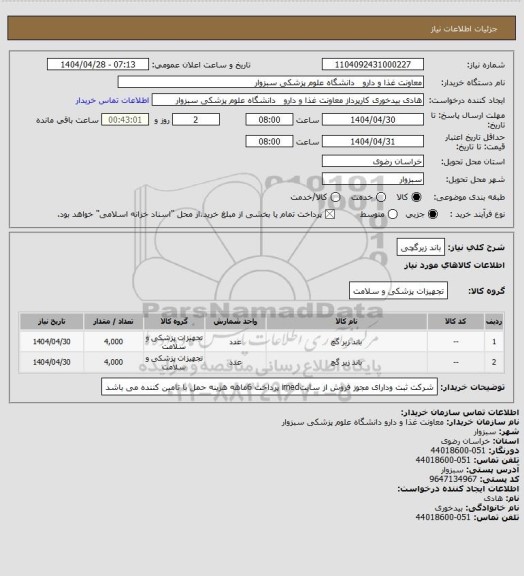Click the باند زیرگچی description box

coord(421,247)
